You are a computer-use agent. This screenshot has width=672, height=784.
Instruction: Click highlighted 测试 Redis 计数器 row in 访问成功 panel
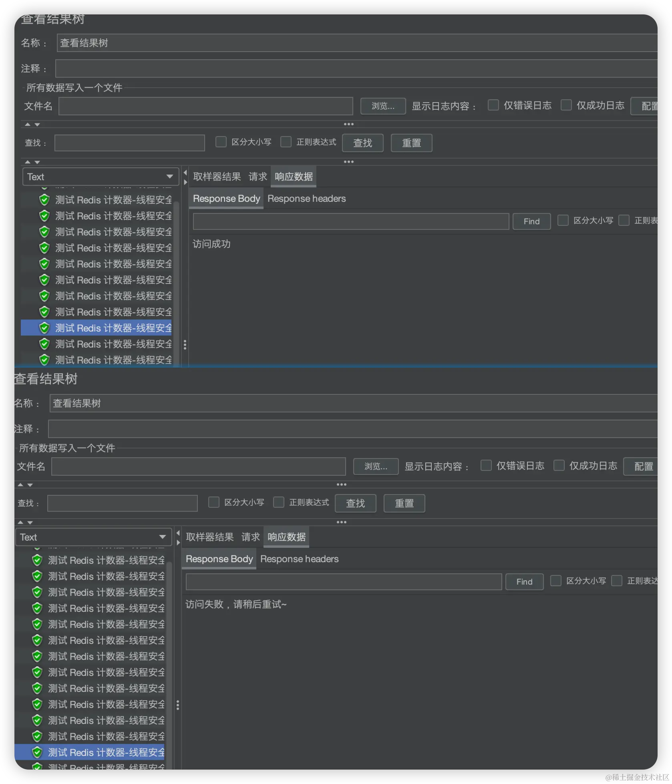point(96,328)
